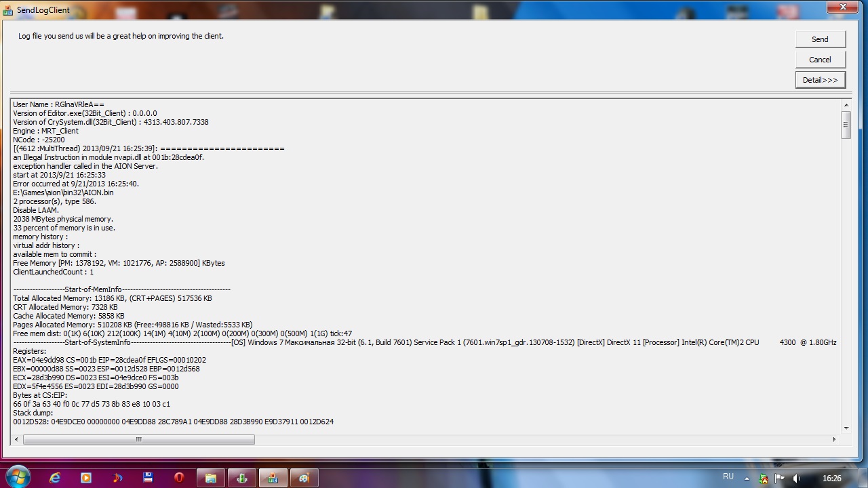This screenshot has height=488, width=868.
Task: Click the 'Illegal Instruction in module nvapi.dll' line
Action: click(x=108, y=157)
